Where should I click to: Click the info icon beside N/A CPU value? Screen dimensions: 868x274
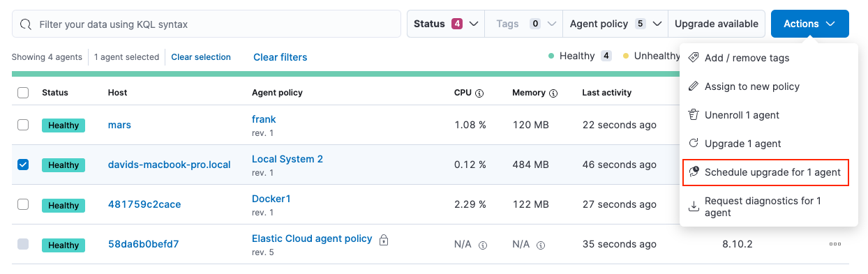[482, 245]
